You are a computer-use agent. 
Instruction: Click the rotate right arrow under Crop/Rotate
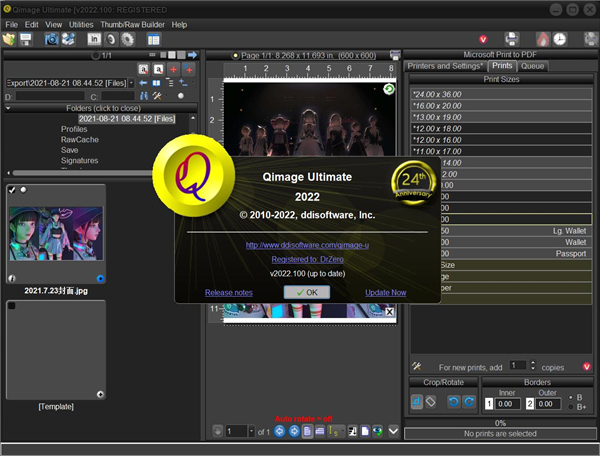(x=470, y=401)
